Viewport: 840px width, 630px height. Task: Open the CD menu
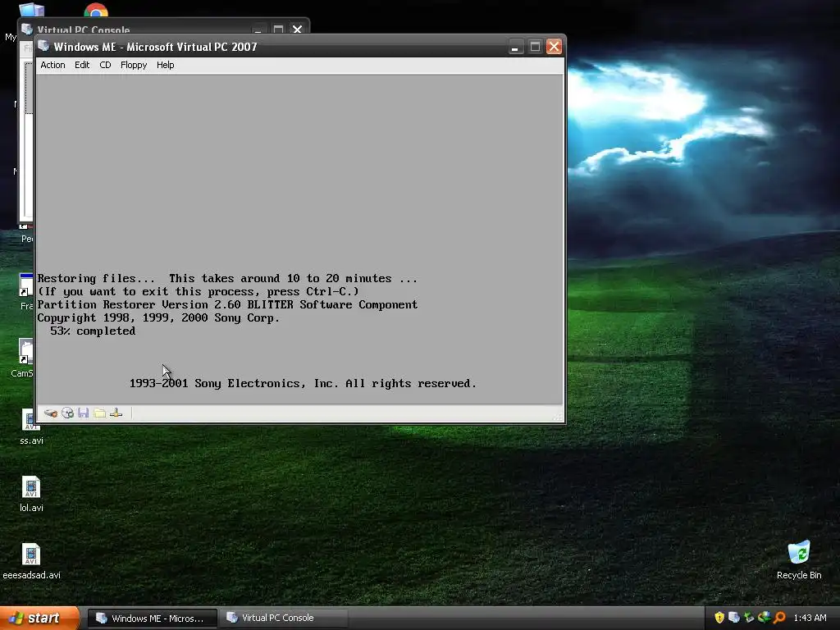coord(105,65)
